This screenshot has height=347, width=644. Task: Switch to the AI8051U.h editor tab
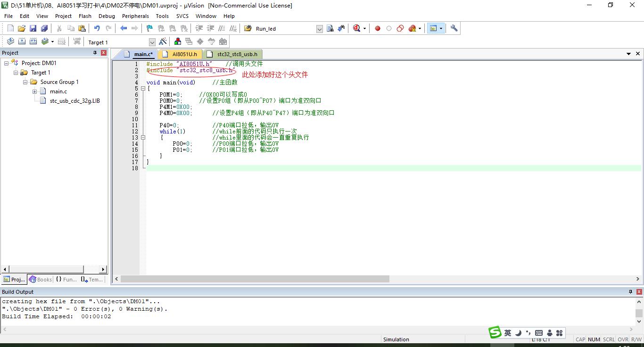click(184, 54)
